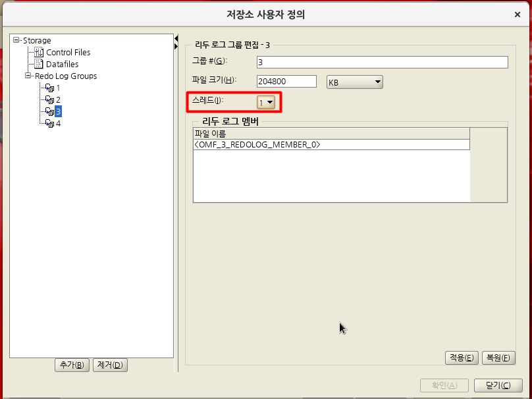The height and width of the screenshot is (399, 532).
Task: Select redo log group number 2
Action: coord(59,100)
